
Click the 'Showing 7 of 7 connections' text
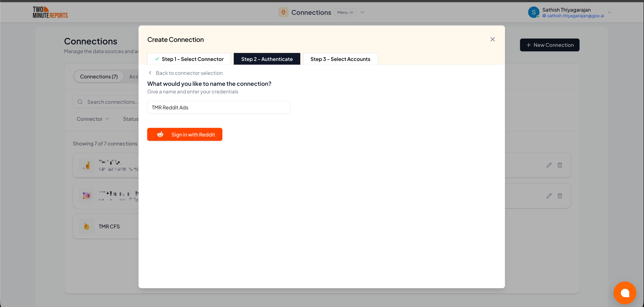tap(105, 143)
